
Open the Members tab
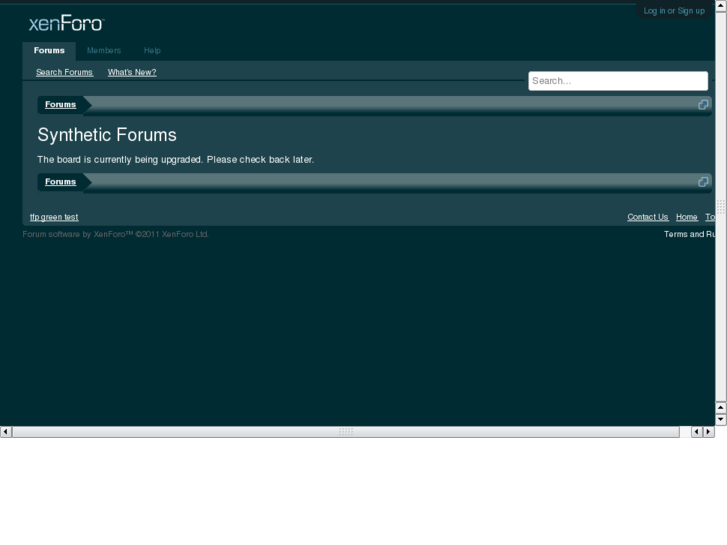(x=104, y=51)
